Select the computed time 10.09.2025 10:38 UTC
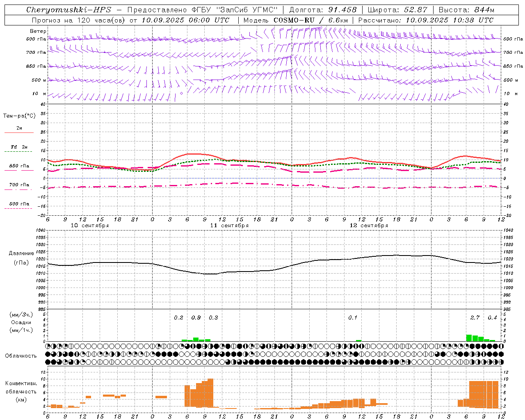This screenshot has height=420, width=525. pyautogui.click(x=450, y=20)
